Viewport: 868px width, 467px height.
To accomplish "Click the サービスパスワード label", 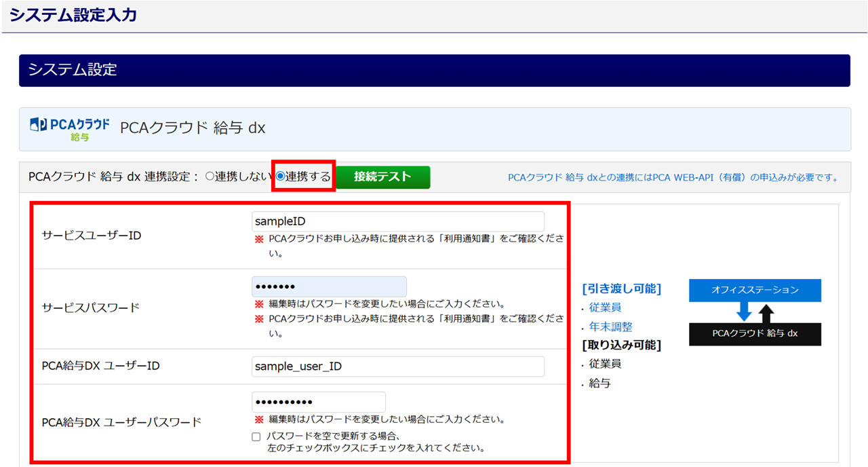I will click(90, 307).
